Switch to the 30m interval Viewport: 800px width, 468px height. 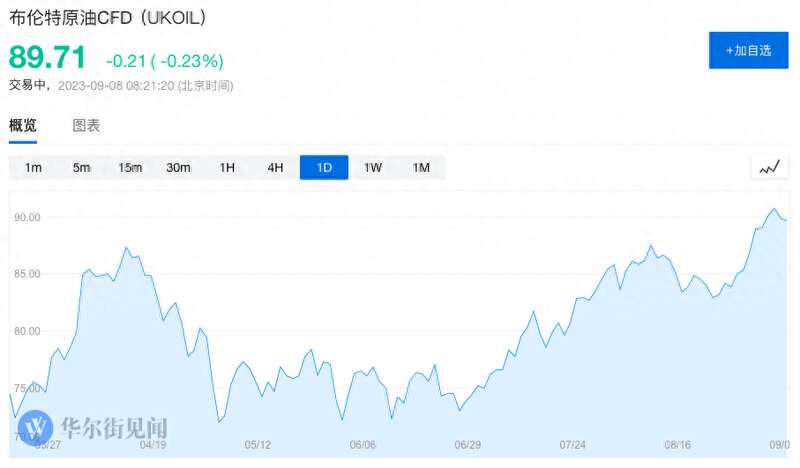178,167
